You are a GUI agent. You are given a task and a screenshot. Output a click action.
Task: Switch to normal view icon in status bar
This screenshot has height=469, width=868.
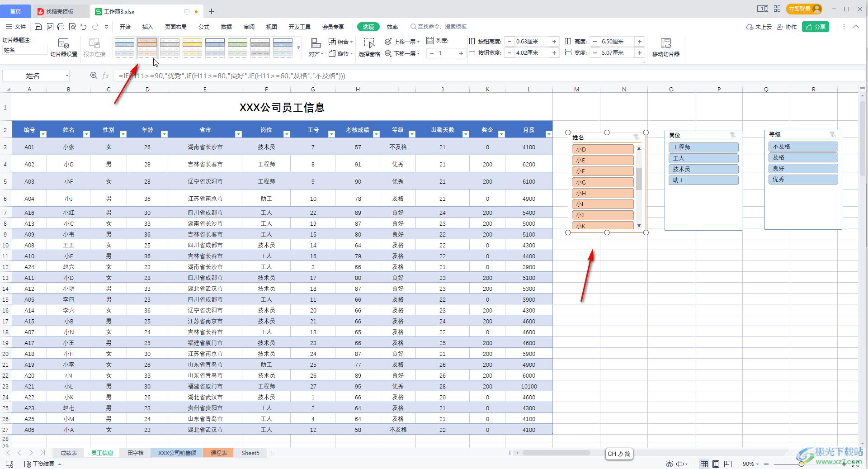coord(704,464)
